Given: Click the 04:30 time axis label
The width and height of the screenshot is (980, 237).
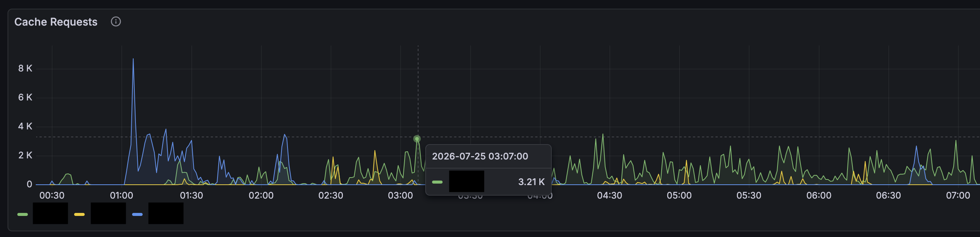Looking at the screenshot, I should point(609,196).
